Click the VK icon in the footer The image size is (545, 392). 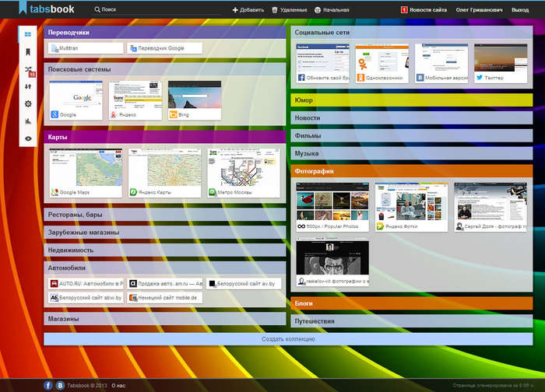click(60, 385)
